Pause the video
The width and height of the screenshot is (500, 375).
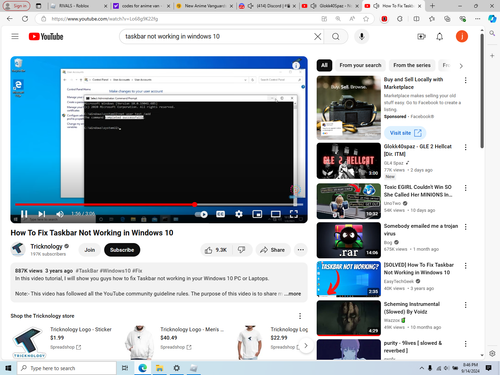24,214
